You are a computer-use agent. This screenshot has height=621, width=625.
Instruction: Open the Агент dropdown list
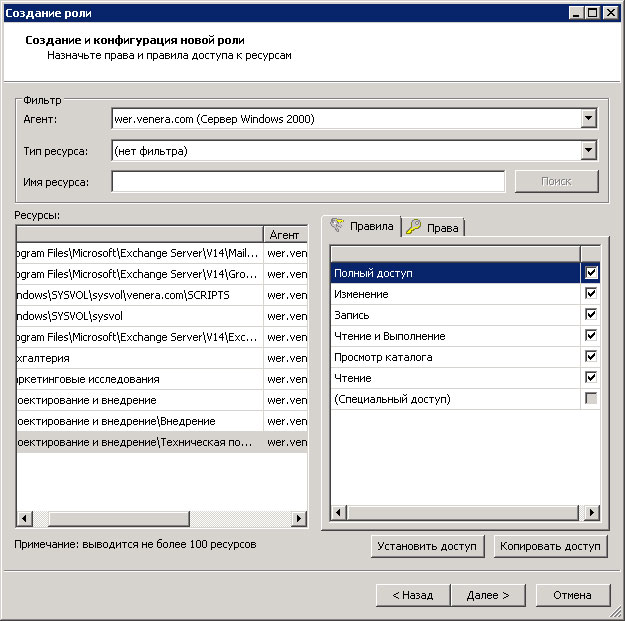[x=588, y=118]
